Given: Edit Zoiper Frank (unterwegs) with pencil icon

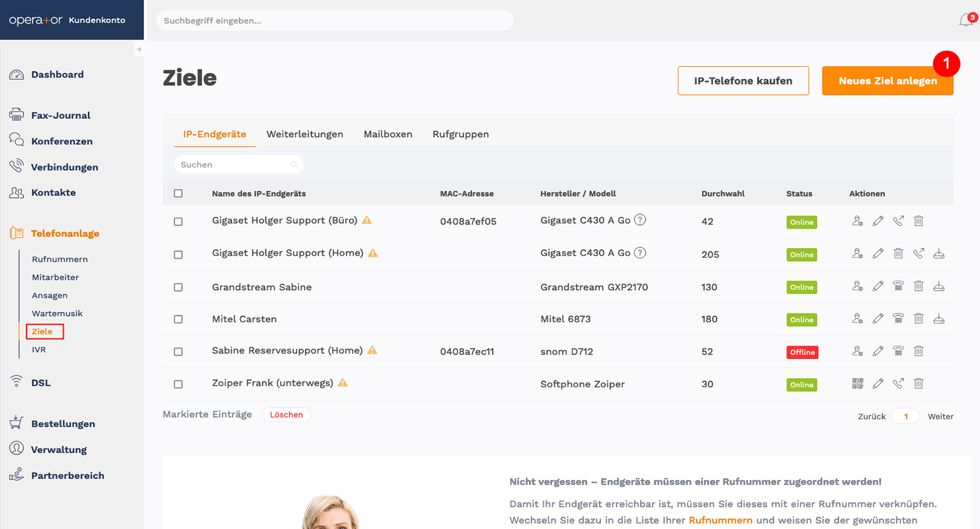Looking at the screenshot, I should tap(878, 383).
